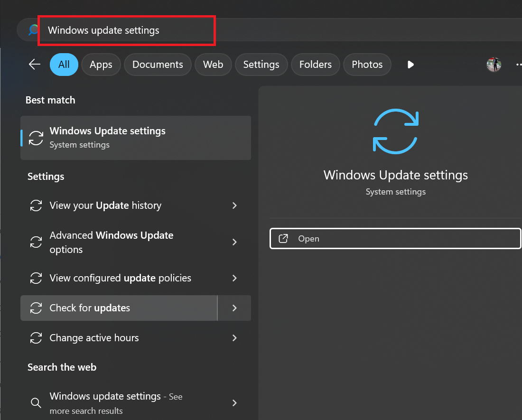The width and height of the screenshot is (522, 420).
Task: Click the back arrow icon
Action: click(x=35, y=65)
